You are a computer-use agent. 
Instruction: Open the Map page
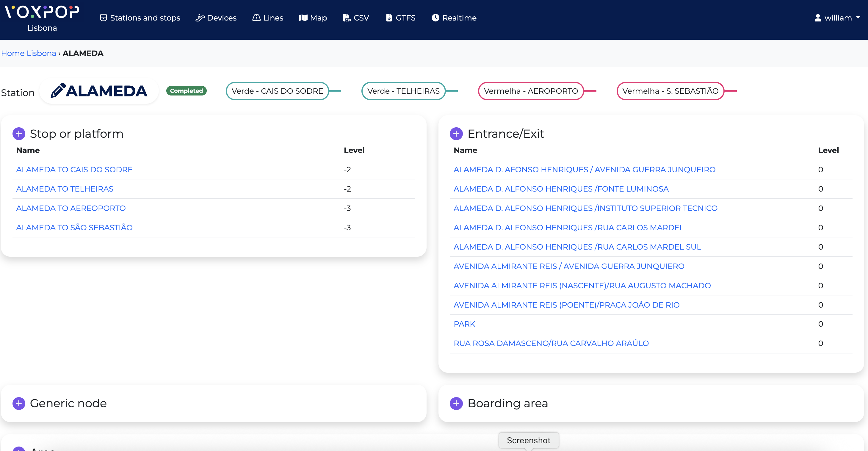[313, 18]
